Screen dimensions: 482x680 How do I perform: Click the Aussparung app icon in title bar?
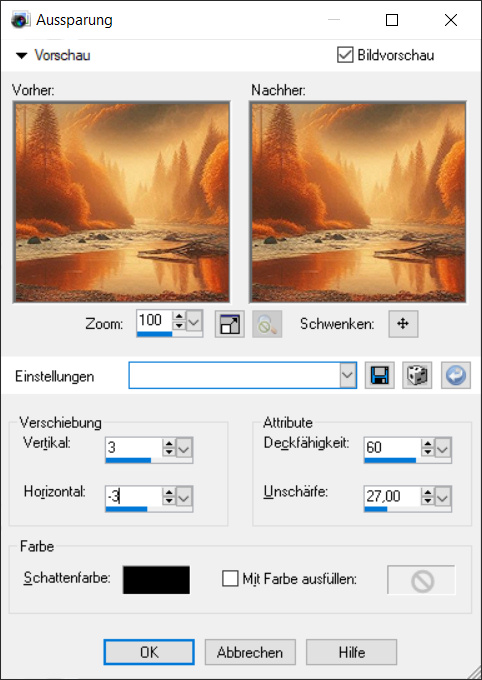(x=20, y=20)
